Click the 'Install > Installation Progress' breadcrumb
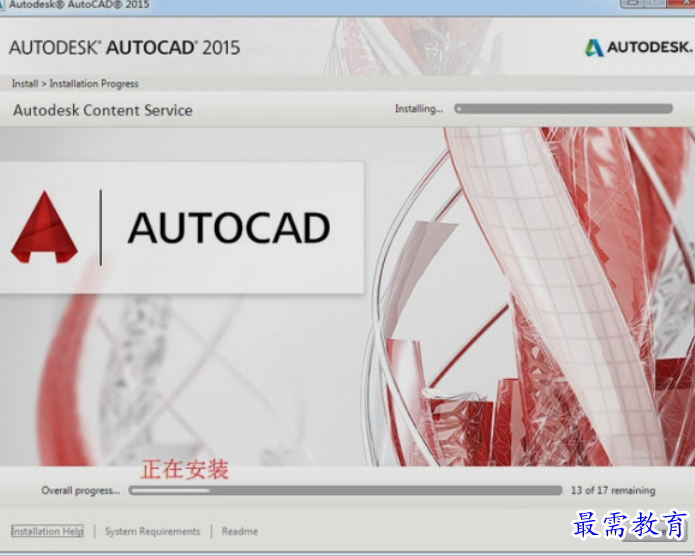This screenshot has width=695, height=556. 75,83
